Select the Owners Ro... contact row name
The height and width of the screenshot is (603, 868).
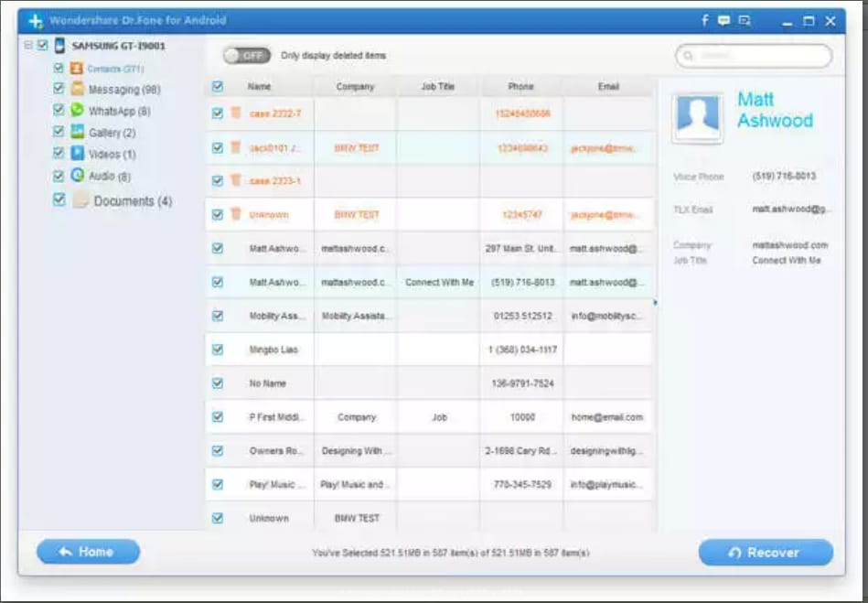pos(276,451)
